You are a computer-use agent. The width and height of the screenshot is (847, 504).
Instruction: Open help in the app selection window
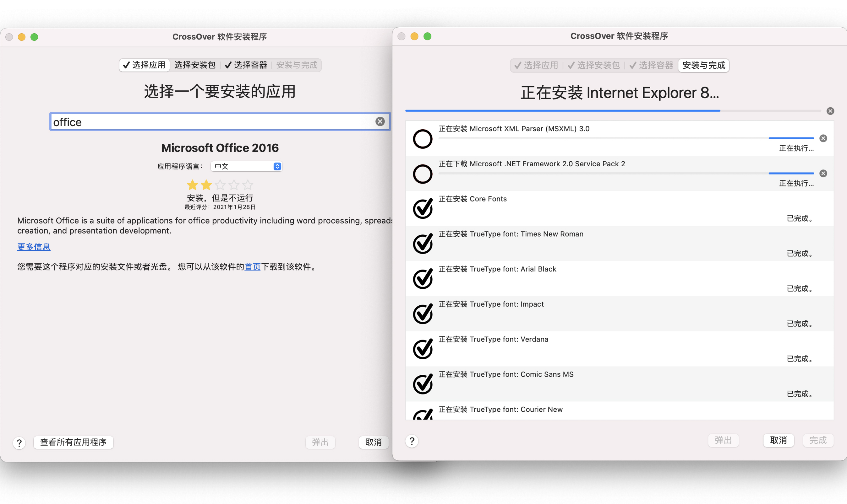point(19,442)
